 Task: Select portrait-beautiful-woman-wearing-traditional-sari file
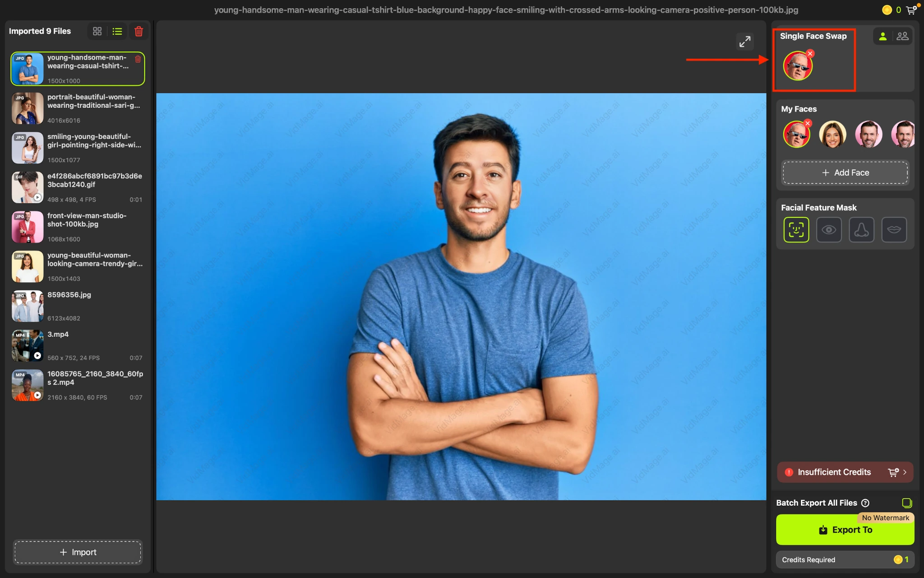click(x=78, y=108)
